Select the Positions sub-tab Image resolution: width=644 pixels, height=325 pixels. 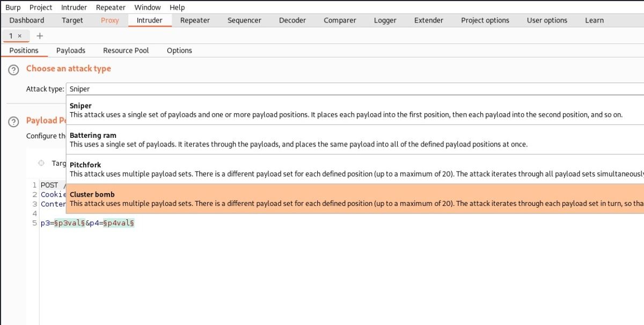coord(24,50)
